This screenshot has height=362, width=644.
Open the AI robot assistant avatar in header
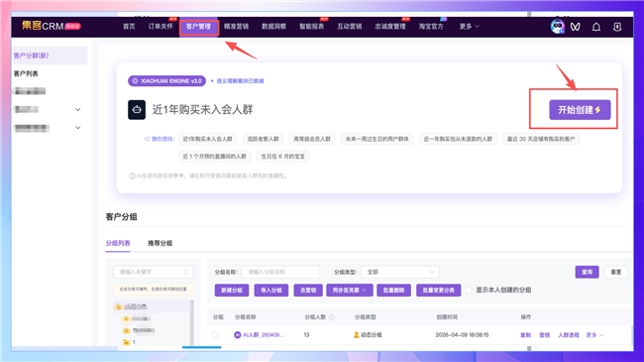tap(557, 27)
